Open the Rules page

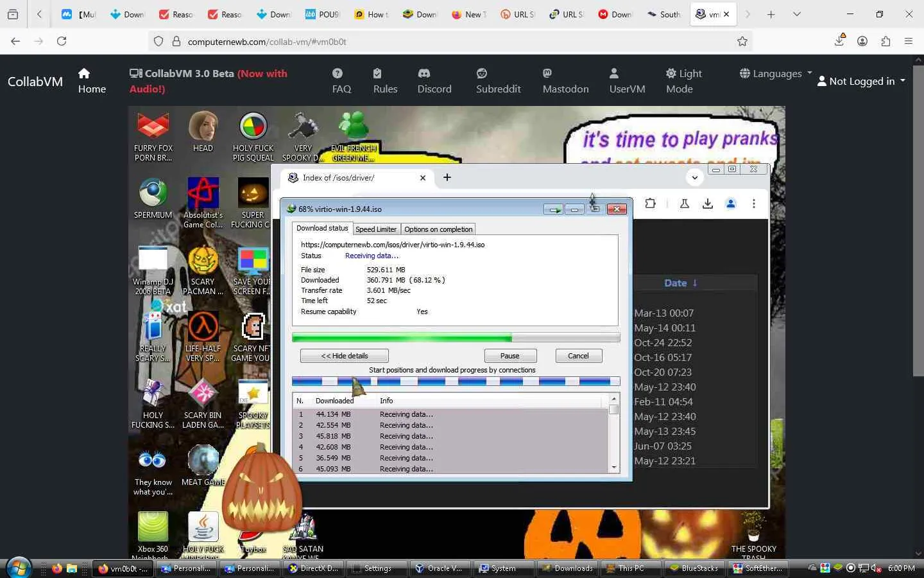(385, 81)
